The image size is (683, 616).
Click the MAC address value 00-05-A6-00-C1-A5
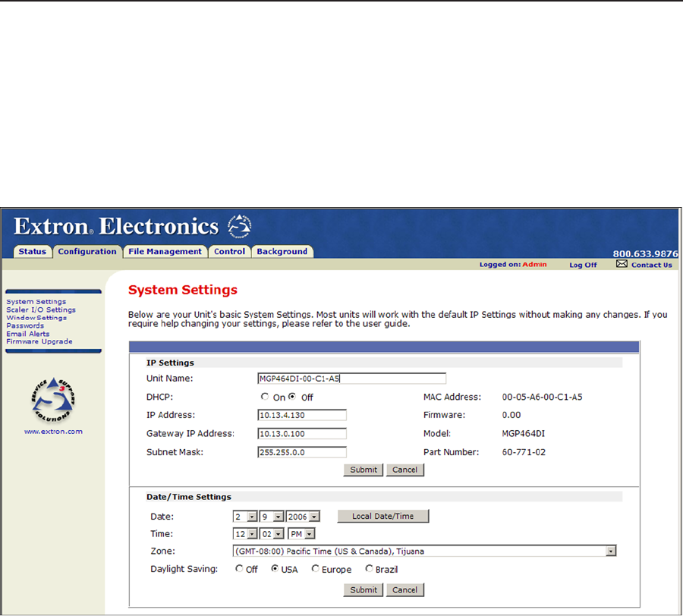pyautogui.click(x=542, y=397)
